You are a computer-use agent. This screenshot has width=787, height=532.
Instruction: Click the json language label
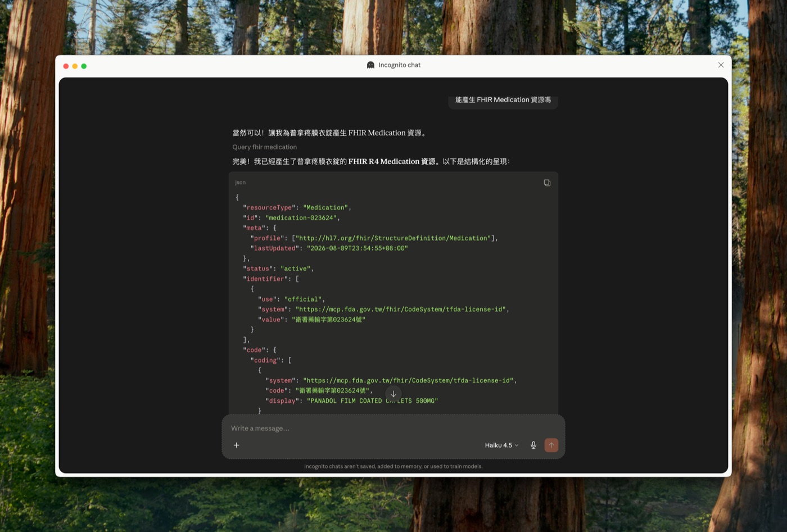[x=241, y=183]
